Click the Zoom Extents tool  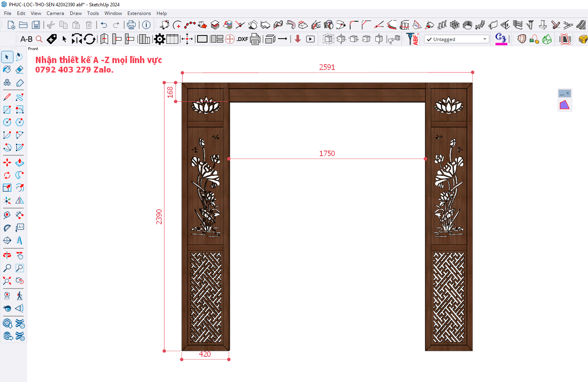pos(7,281)
